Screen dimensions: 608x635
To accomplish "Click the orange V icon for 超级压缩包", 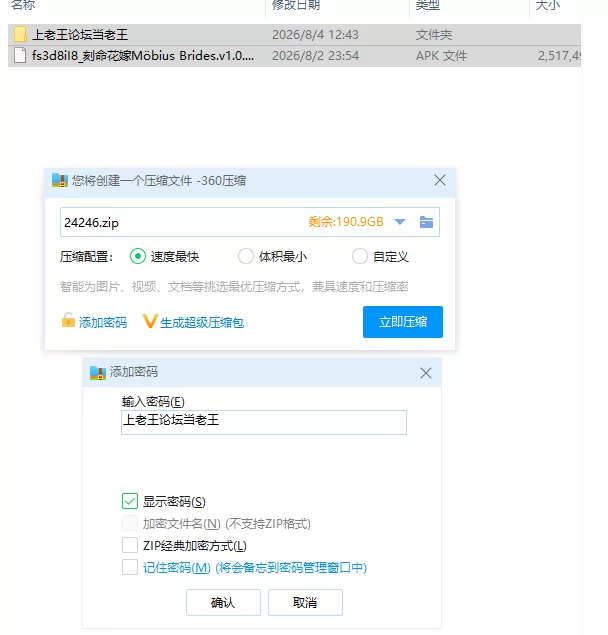I will pyautogui.click(x=149, y=321).
